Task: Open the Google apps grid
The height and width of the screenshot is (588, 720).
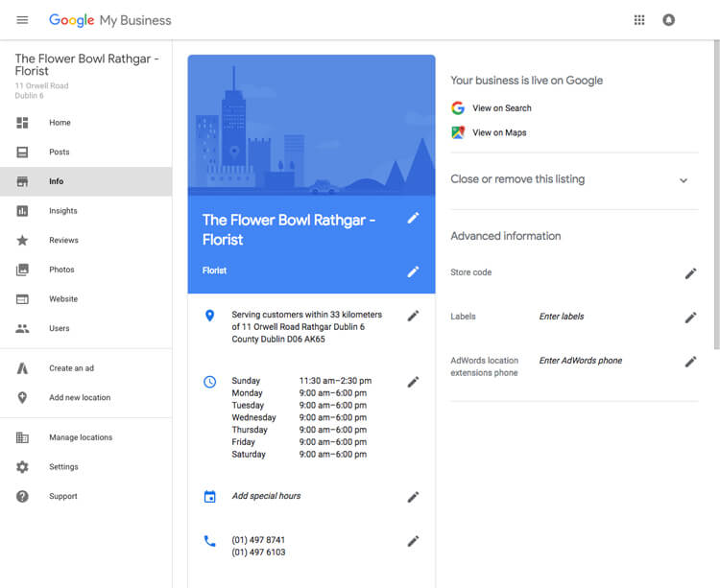Action: 639,20
